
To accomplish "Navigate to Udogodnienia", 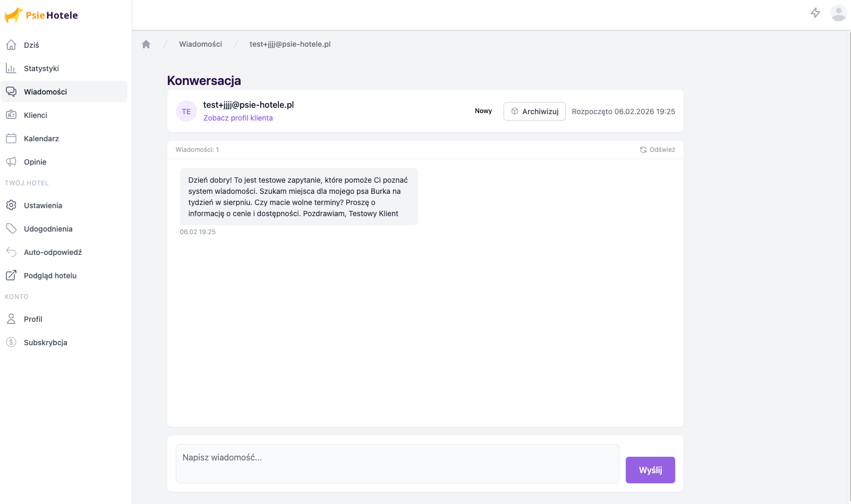I will point(48,229).
